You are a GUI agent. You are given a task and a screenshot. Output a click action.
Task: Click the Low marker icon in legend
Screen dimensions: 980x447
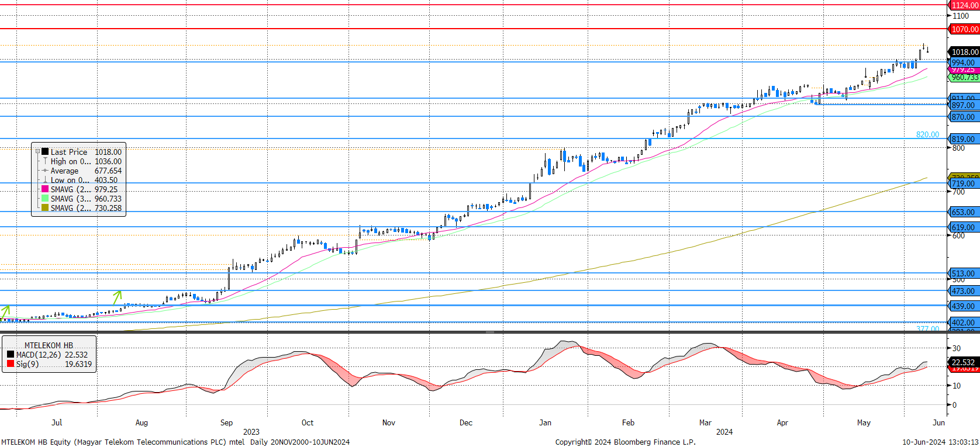45,179
